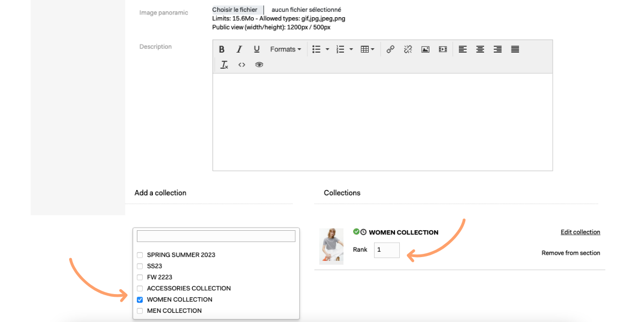Toggle bold formatting in description editor

pos(222,49)
